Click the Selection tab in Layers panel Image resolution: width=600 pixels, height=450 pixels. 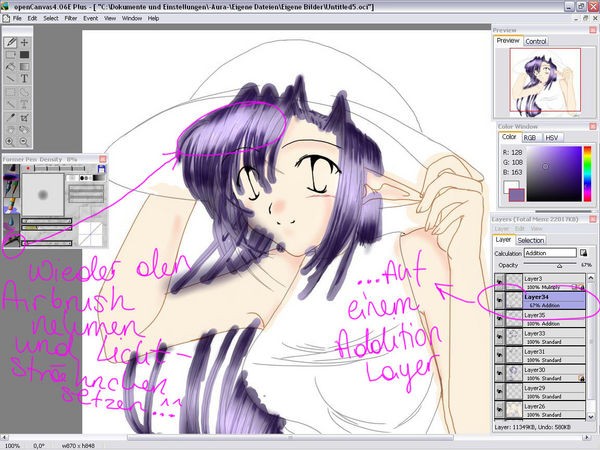(x=530, y=240)
